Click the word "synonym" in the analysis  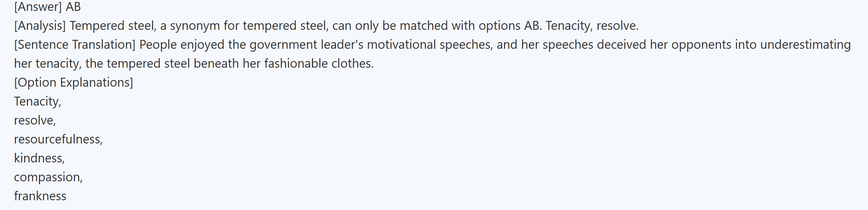pyautogui.click(x=195, y=26)
